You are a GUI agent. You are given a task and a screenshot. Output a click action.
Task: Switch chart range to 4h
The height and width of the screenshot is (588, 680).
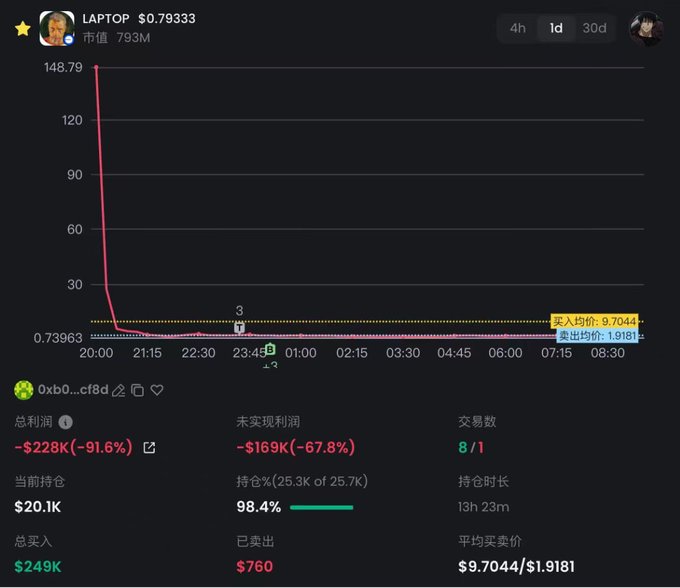[x=518, y=28]
